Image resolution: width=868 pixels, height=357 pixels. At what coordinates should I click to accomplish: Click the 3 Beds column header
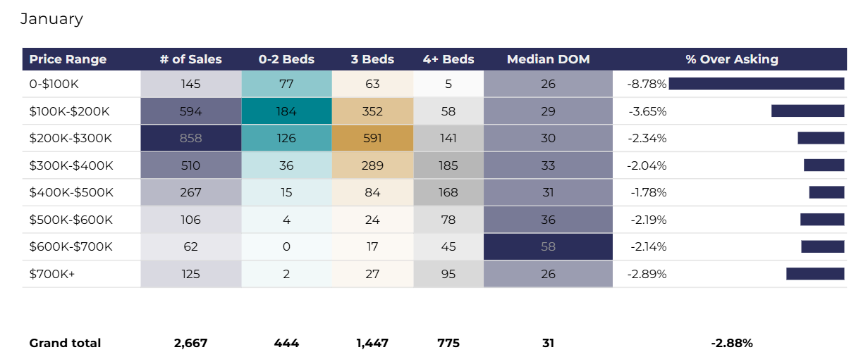click(x=372, y=59)
